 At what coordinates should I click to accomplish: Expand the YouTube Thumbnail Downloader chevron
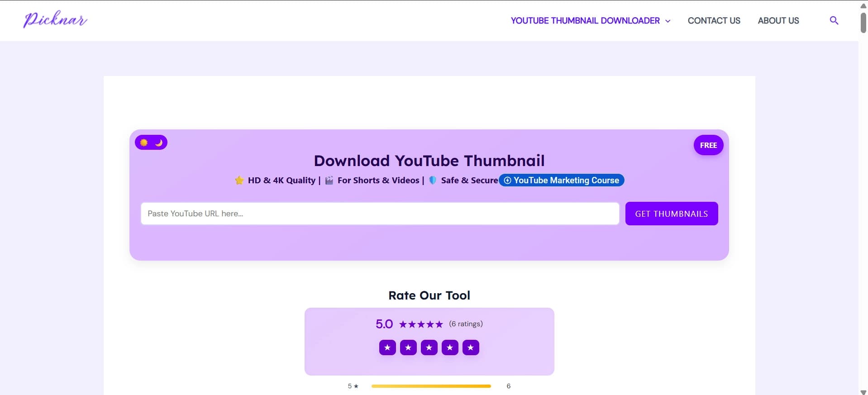668,21
